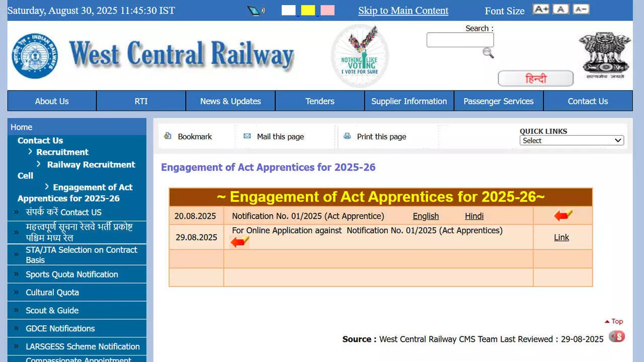Open the News & Updates menu
The height and width of the screenshot is (362, 644).
[230, 101]
